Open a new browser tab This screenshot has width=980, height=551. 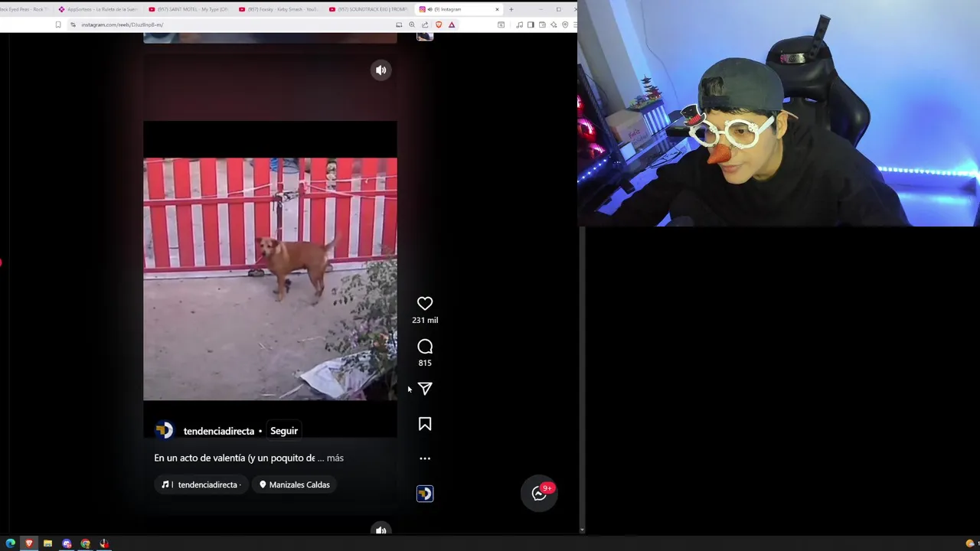pyautogui.click(x=511, y=9)
